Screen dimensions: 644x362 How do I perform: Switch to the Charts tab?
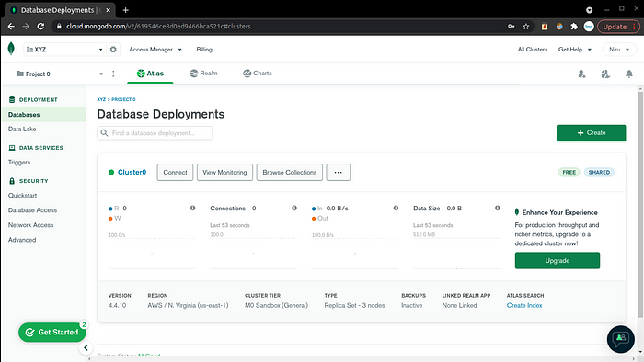tap(257, 74)
